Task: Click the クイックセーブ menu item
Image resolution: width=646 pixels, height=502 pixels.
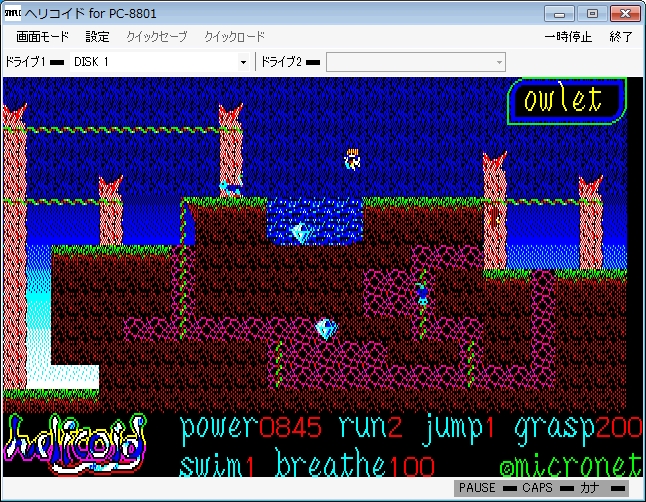Action: pos(157,37)
